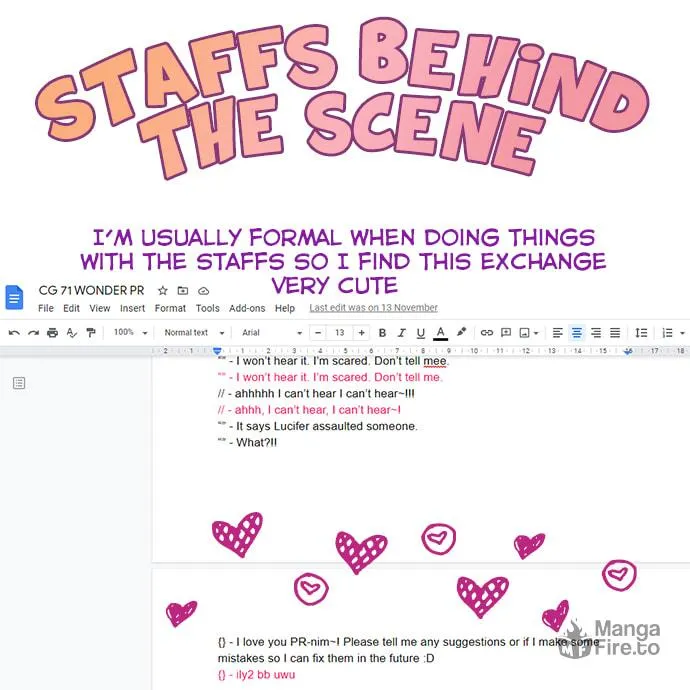Screen dimensions: 690x690
Task: Align text right
Action: (596, 333)
